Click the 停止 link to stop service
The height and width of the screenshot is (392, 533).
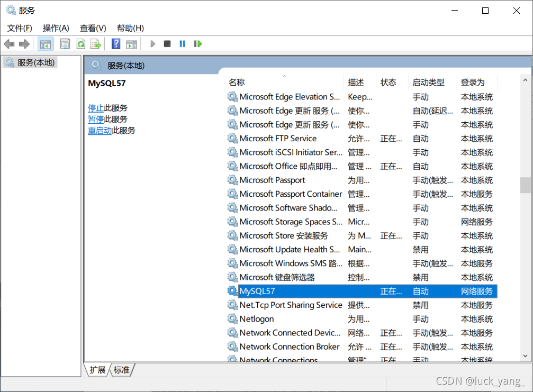click(96, 108)
